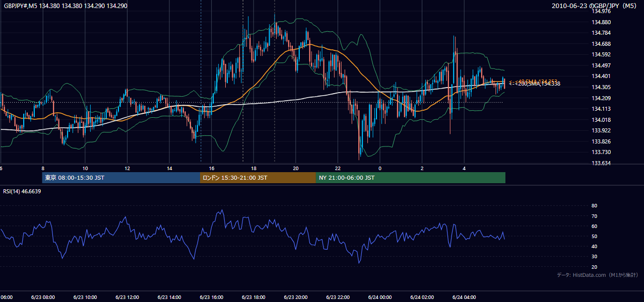The width and height of the screenshot is (644, 302).
Task: Click hour tick 8 under the price chart
Action: [43, 168]
